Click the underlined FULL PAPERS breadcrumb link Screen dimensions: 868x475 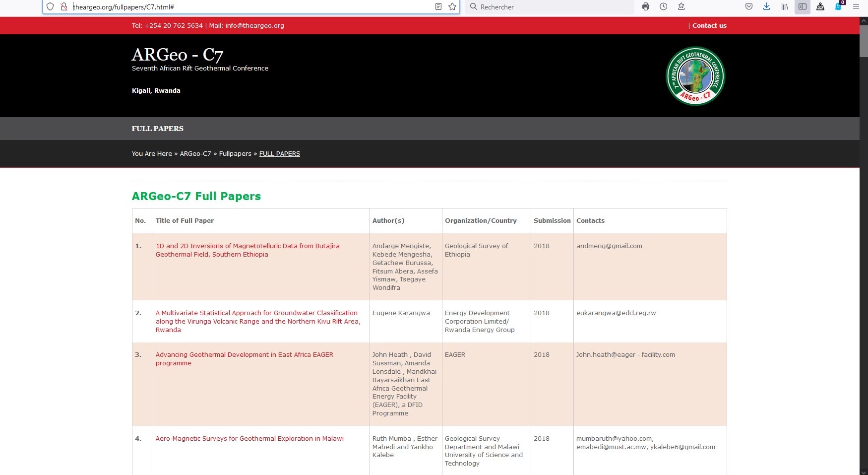click(280, 154)
